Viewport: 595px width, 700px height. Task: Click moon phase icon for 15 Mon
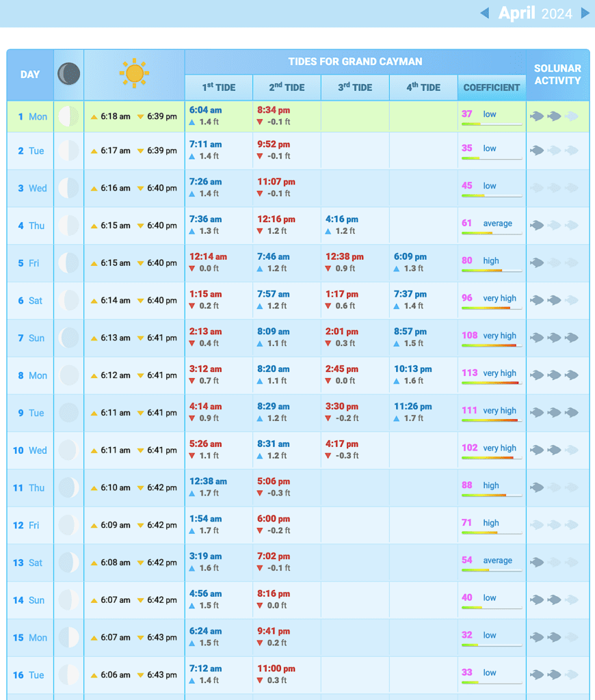coord(68,638)
